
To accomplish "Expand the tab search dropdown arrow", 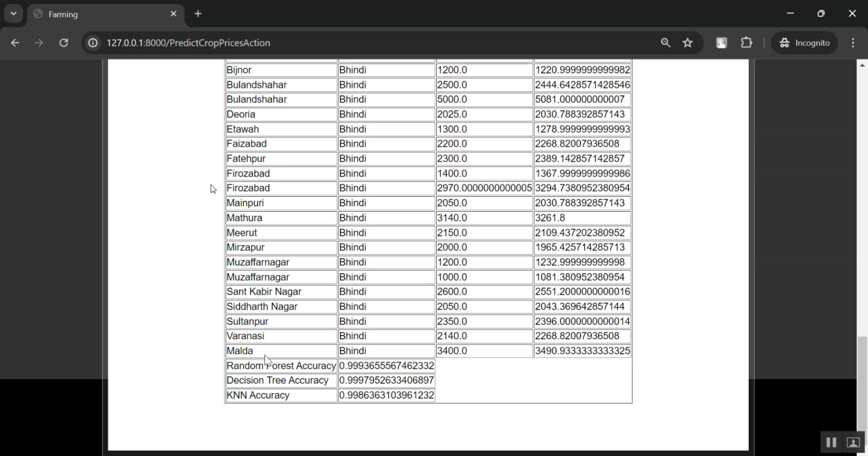I will click(x=13, y=13).
